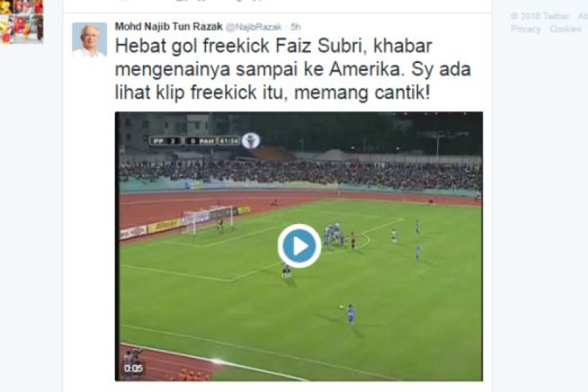Click the @NajibRazak handle
The height and width of the screenshot is (392, 588).
(254, 27)
